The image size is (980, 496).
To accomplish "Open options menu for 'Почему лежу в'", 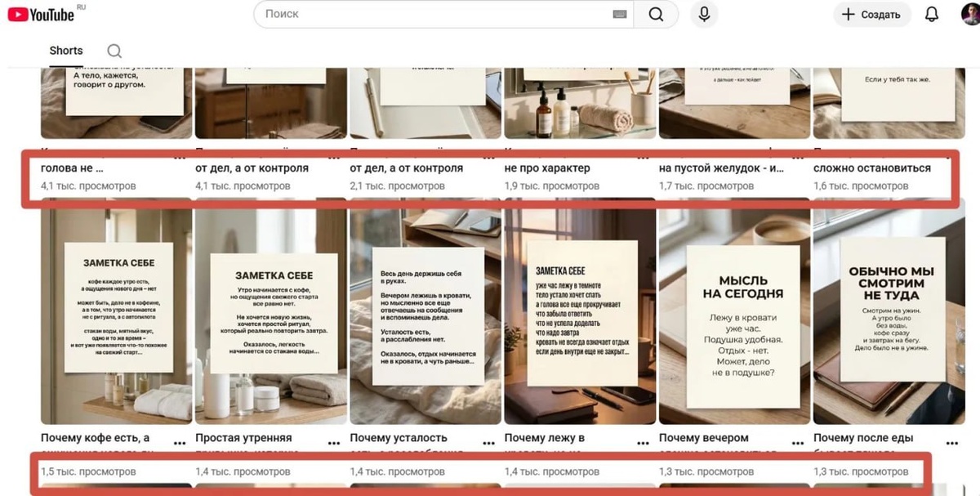I will pyautogui.click(x=642, y=442).
